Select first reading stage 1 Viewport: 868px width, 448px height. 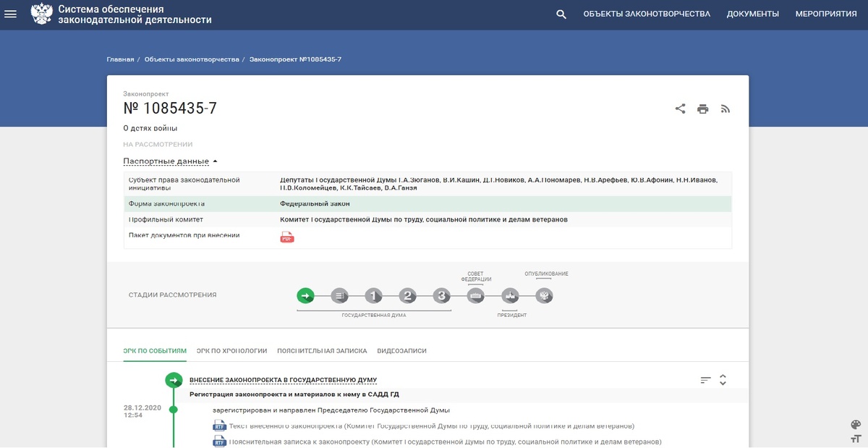[373, 295]
